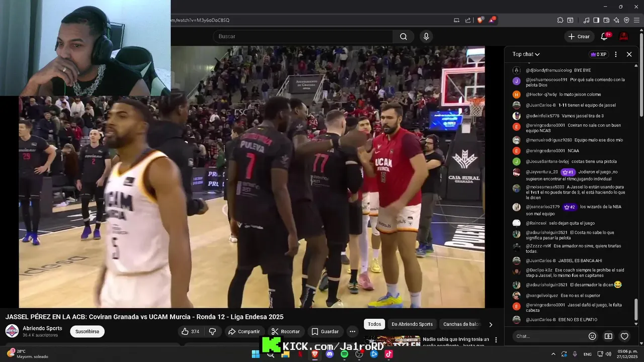Close the live chat panel

click(x=629, y=54)
